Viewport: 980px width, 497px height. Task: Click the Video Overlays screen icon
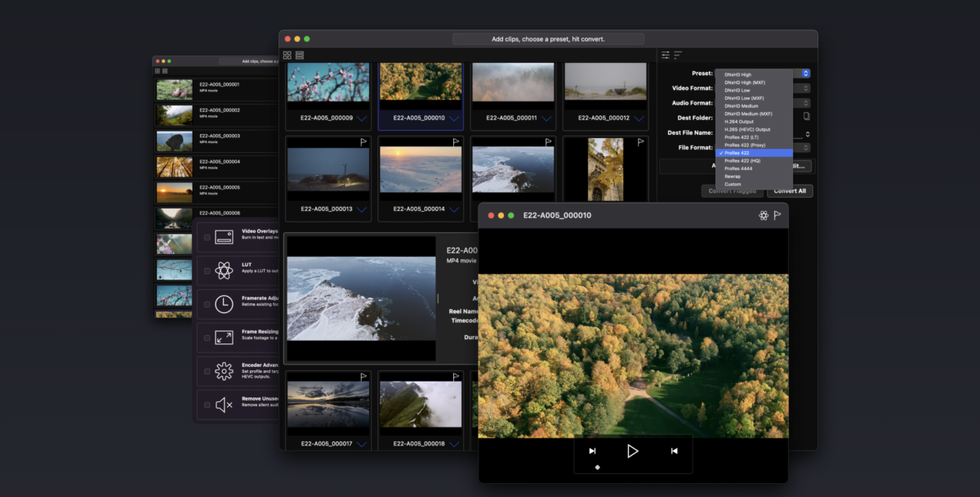[224, 238]
